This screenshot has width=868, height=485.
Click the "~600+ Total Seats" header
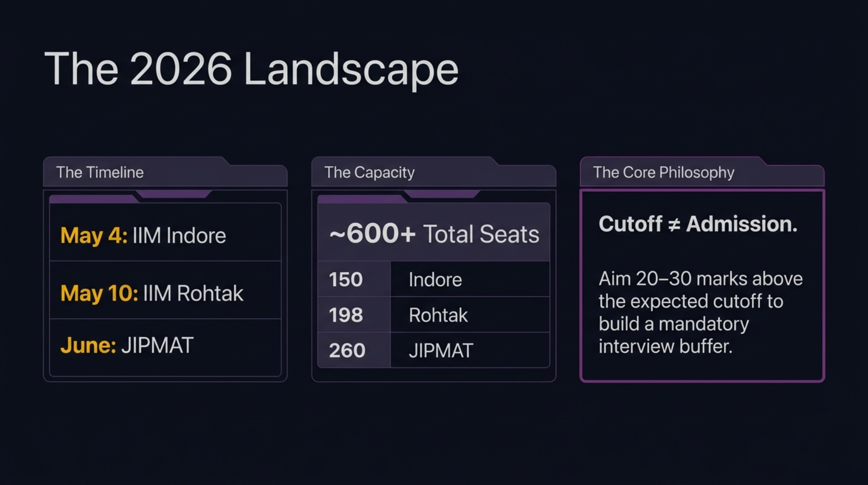coord(434,233)
